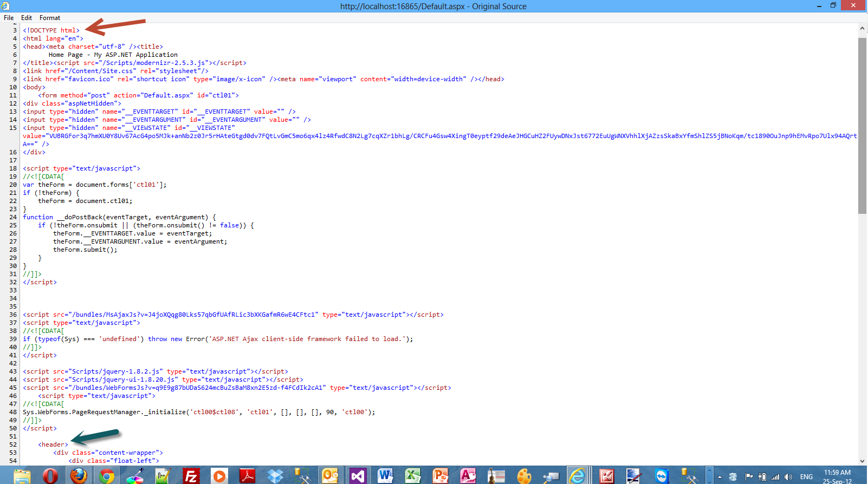This screenshot has width=868, height=484.
Task: Click the scroll down arrow of source view
Action: pyautogui.click(x=862, y=461)
